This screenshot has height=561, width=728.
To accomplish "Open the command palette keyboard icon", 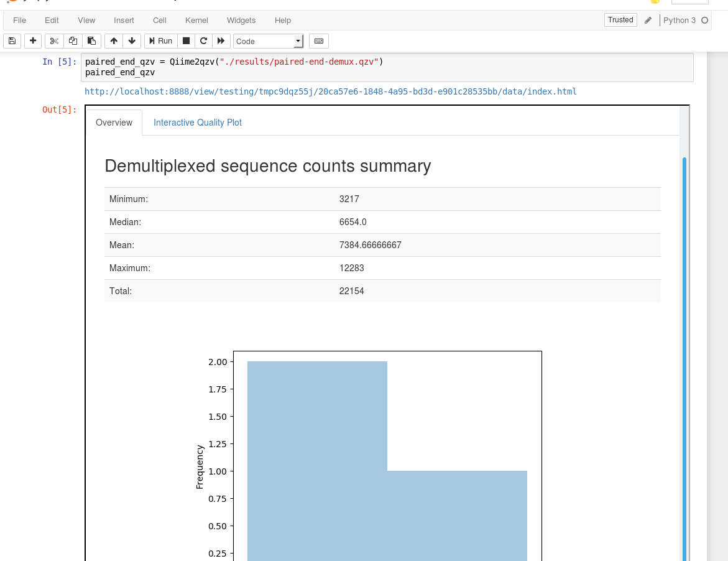I will 318,40.
